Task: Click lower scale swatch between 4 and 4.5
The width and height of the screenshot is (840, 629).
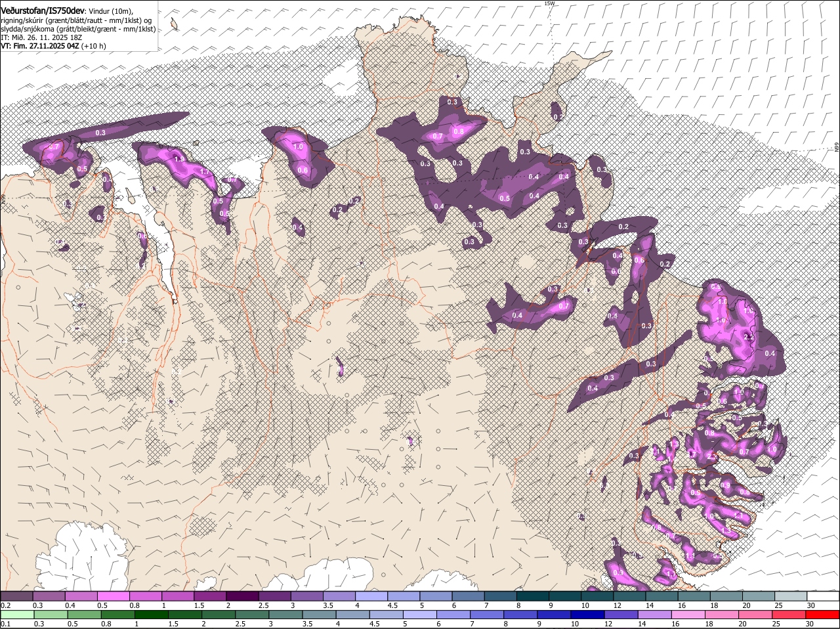Action: click(x=352, y=615)
